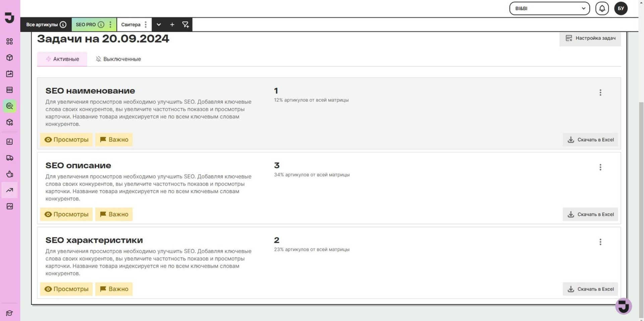Image resolution: width=644 pixels, height=321 pixels.
Task: Click the 23% артикулов от всей матрицы text
Action: click(312, 249)
